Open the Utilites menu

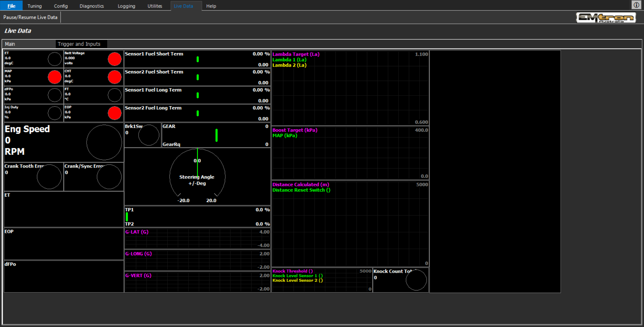(x=155, y=6)
